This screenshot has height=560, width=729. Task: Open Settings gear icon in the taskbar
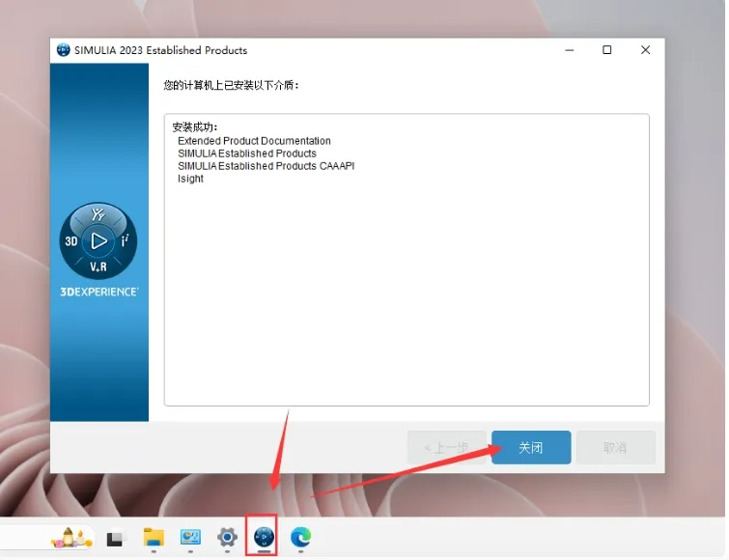point(227,537)
